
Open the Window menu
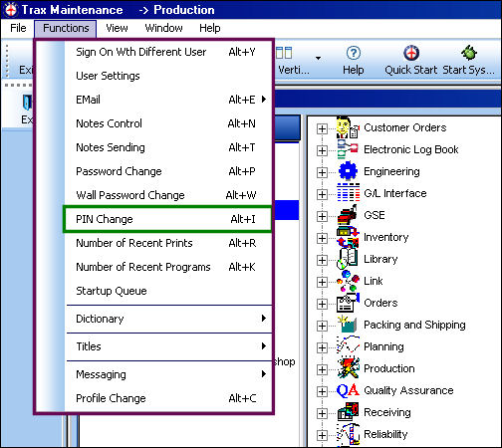[163, 28]
